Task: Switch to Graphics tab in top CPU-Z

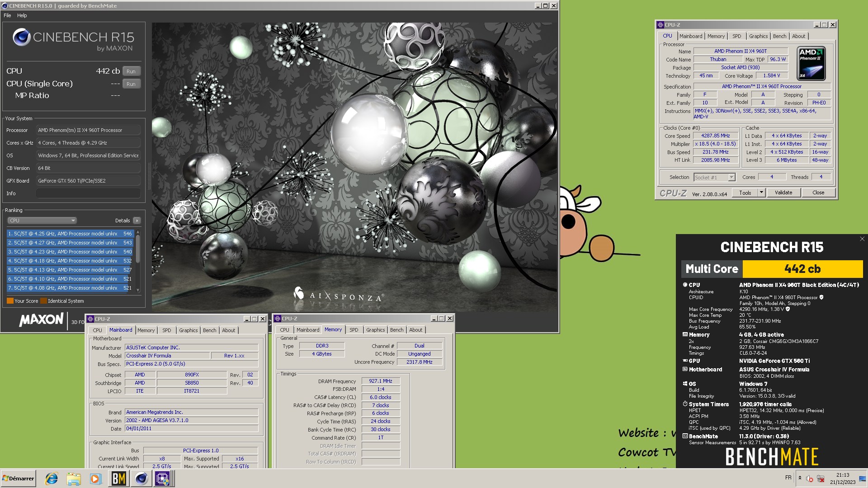Action: pos(758,36)
